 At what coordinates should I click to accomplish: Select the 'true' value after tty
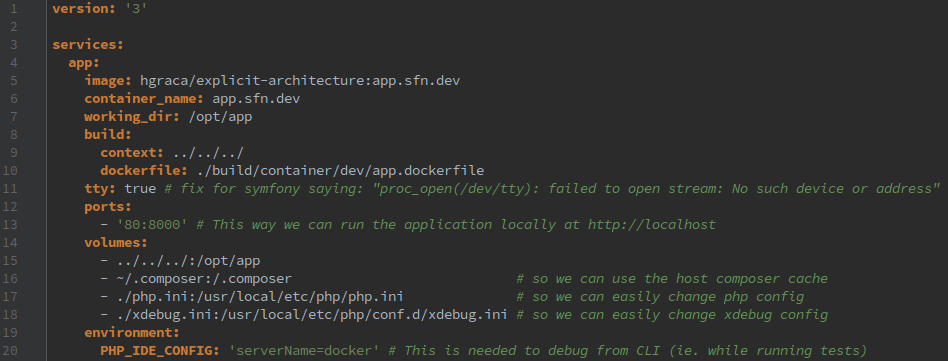140,189
